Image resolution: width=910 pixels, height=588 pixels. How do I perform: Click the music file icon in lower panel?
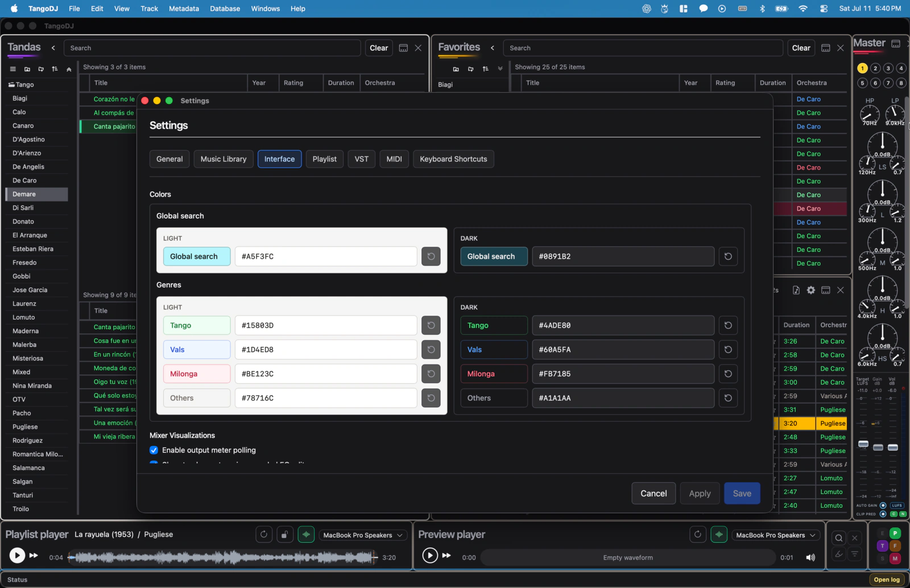(x=796, y=290)
